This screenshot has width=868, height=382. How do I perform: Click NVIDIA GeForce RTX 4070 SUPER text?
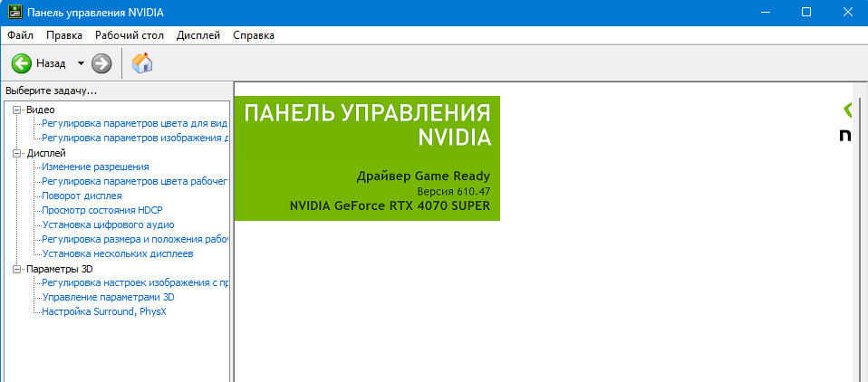(x=391, y=205)
